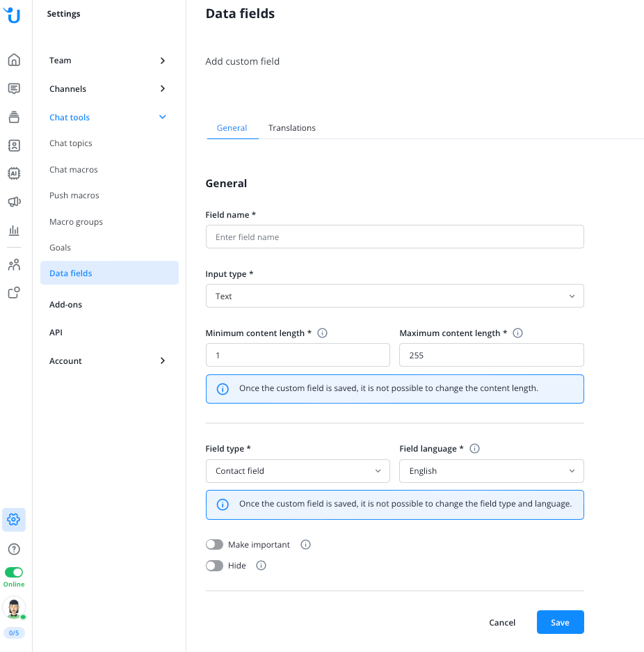
Task: Click the Cancel button
Action: coord(502,623)
